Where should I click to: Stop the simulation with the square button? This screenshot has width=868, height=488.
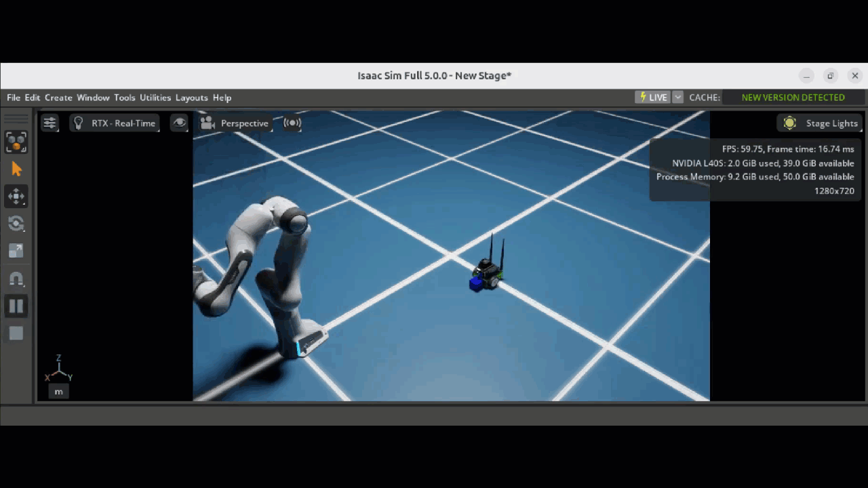click(16, 333)
